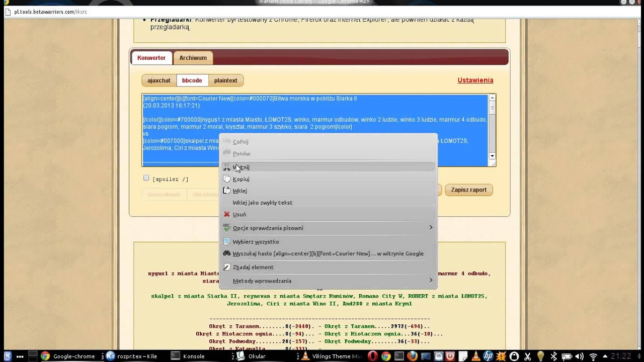Choose Wybierz wszystko from context menu
This screenshot has height=362, width=644.
256,242
